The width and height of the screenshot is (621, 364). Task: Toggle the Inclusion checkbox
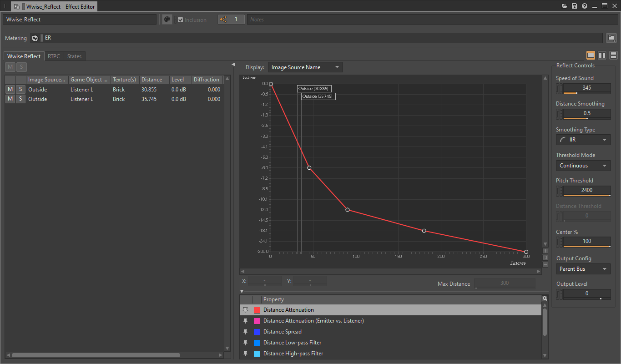180,20
